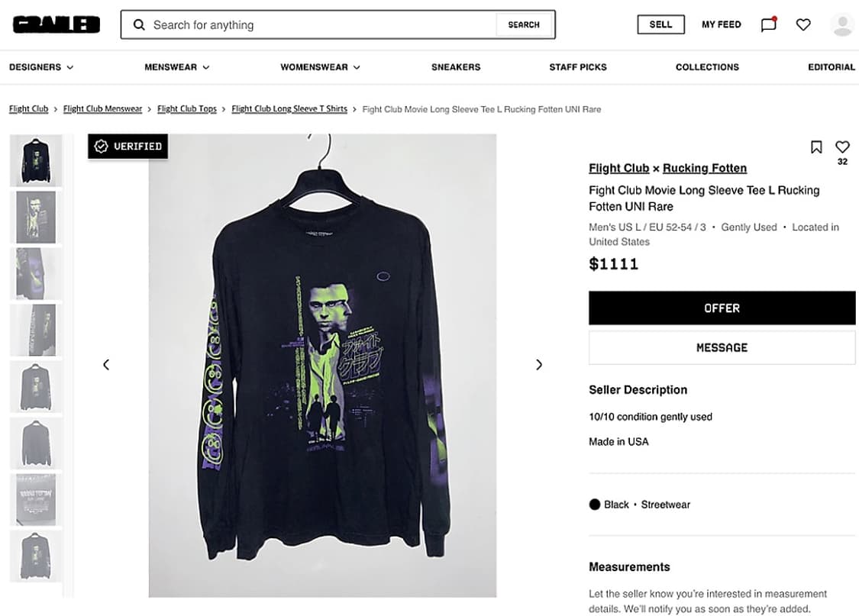Select the second thumbnail of the shirt graphic
Image resolution: width=859 pixels, height=616 pixels.
pyautogui.click(x=36, y=218)
